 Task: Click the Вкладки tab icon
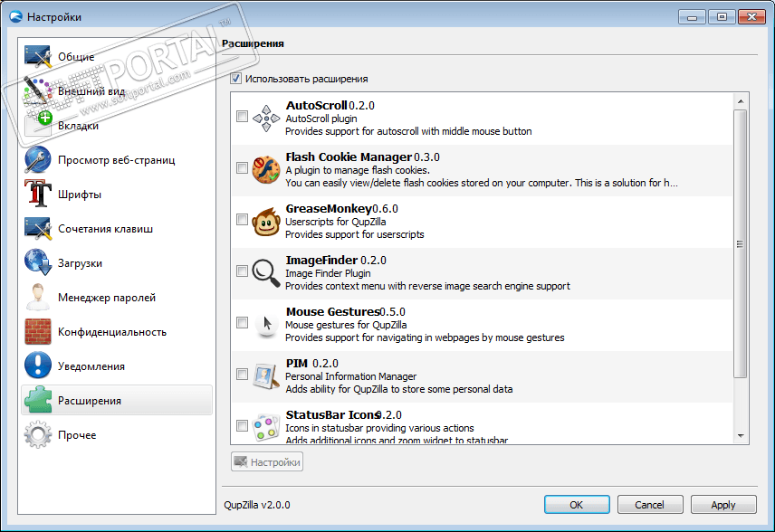(37, 125)
